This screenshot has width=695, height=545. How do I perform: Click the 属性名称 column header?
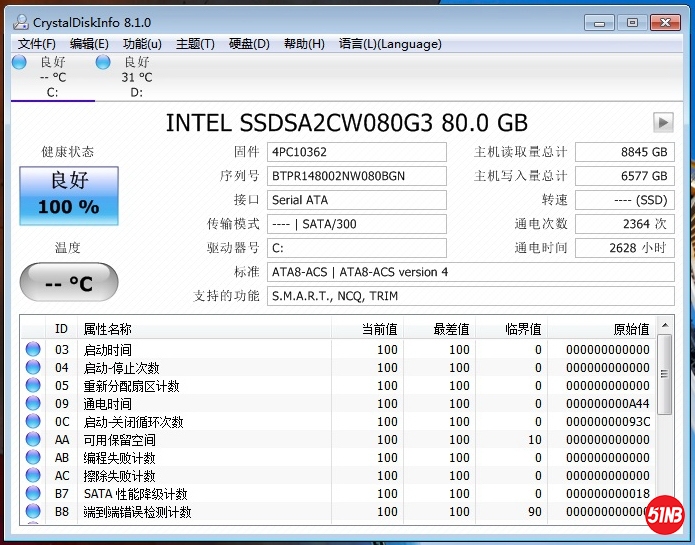pos(107,329)
